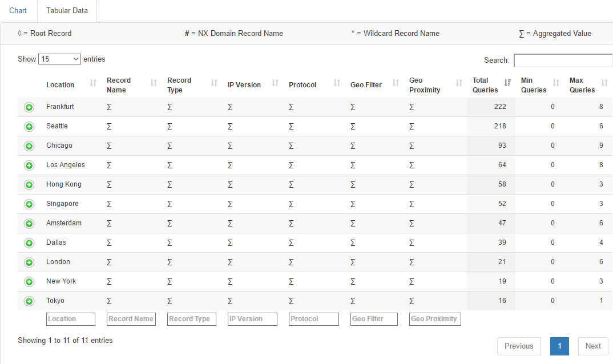Click sort arrows on Max Queries column
The image size is (613, 364).
604,83
